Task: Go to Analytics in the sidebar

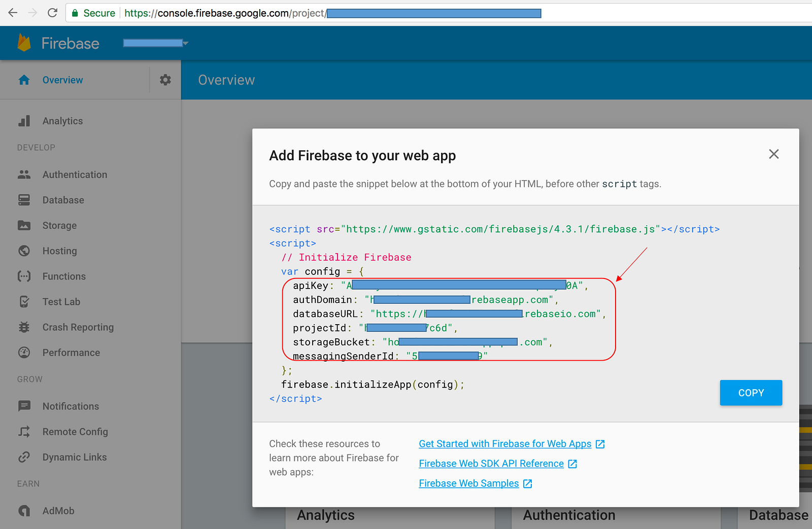Action: pos(62,121)
